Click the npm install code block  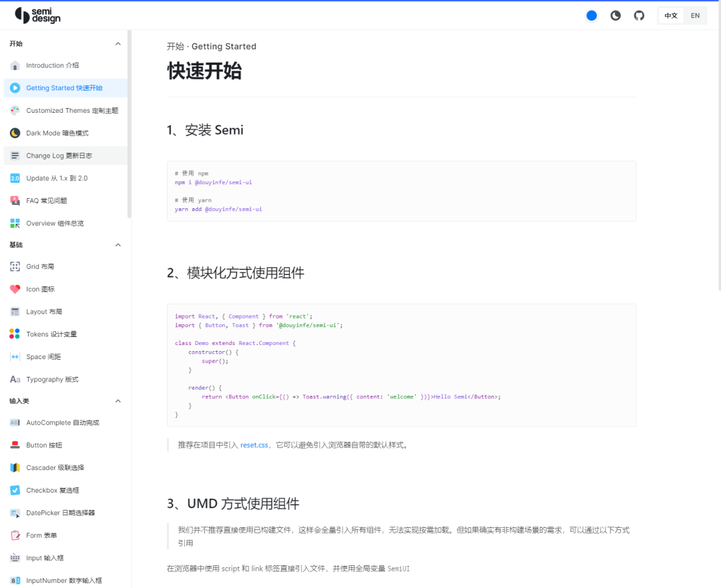pos(401,192)
